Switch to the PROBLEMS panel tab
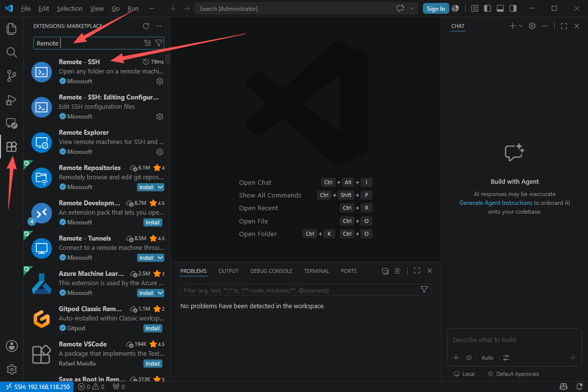Viewport: 588px width, 392px height. click(x=194, y=271)
